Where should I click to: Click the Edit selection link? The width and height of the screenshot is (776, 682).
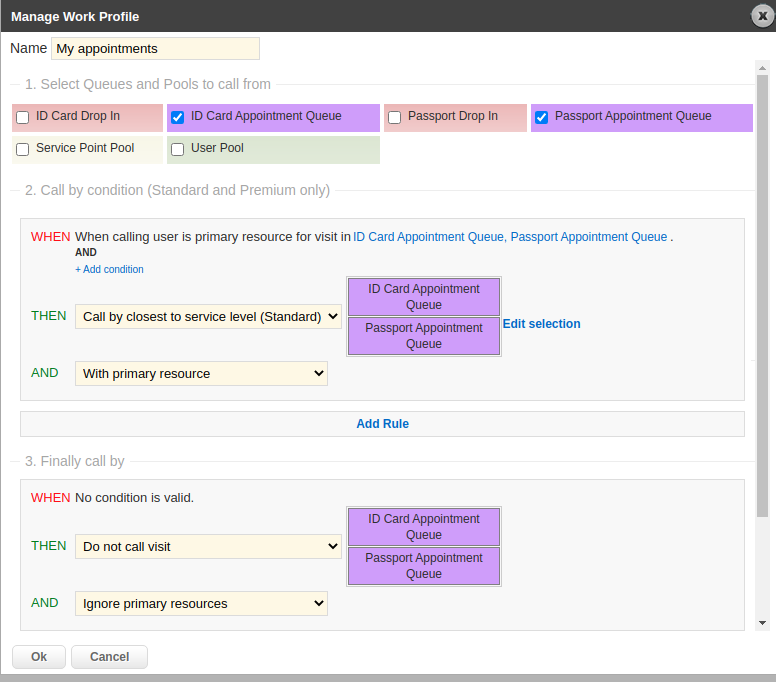coord(541,324)
